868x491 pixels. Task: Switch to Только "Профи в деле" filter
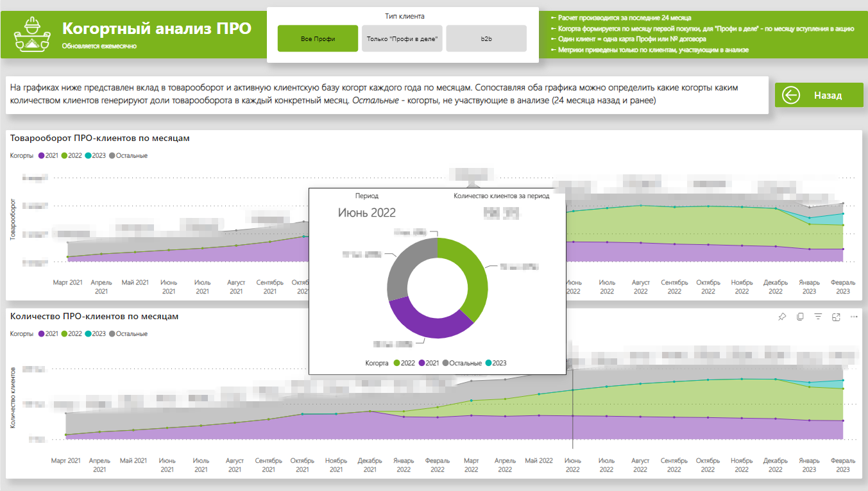point(402,38)
